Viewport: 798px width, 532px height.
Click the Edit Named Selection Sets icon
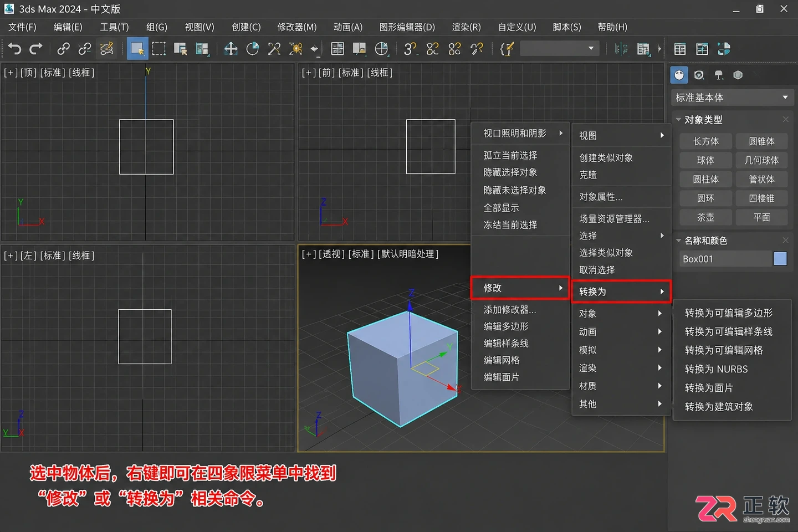(507, 49)
